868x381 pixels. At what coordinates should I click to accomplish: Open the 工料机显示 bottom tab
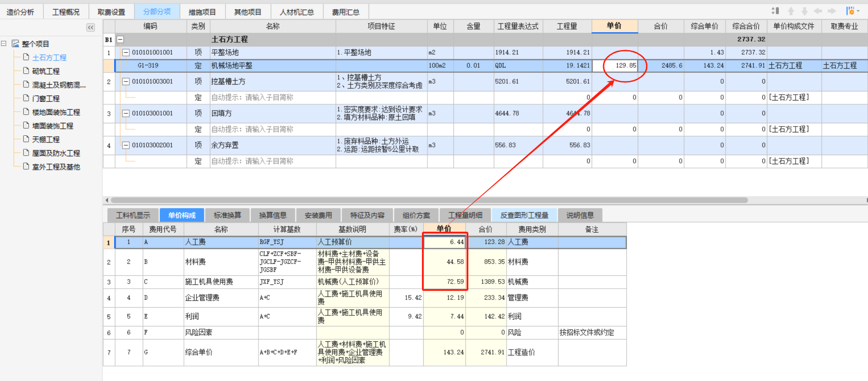133,215
